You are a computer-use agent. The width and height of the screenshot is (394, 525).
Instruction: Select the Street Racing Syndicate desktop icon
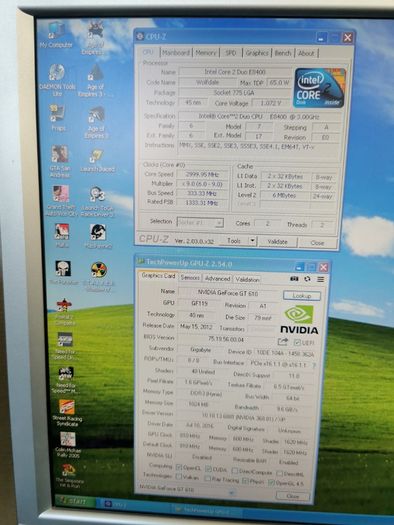pos(67,413)
